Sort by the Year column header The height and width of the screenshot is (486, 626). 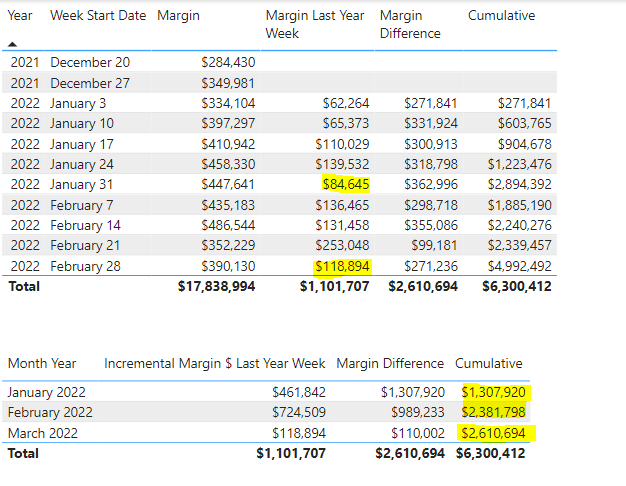(x=20, y=16)
